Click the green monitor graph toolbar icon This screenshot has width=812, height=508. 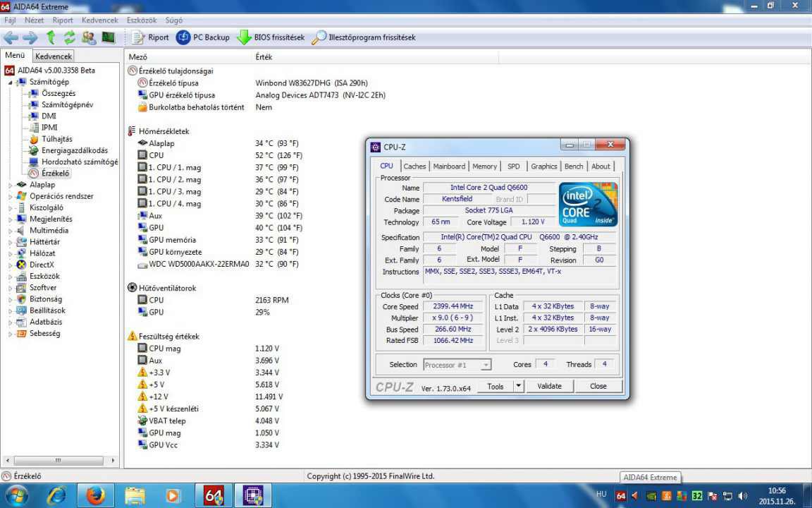pyautogui.click(x=109, y=37)
